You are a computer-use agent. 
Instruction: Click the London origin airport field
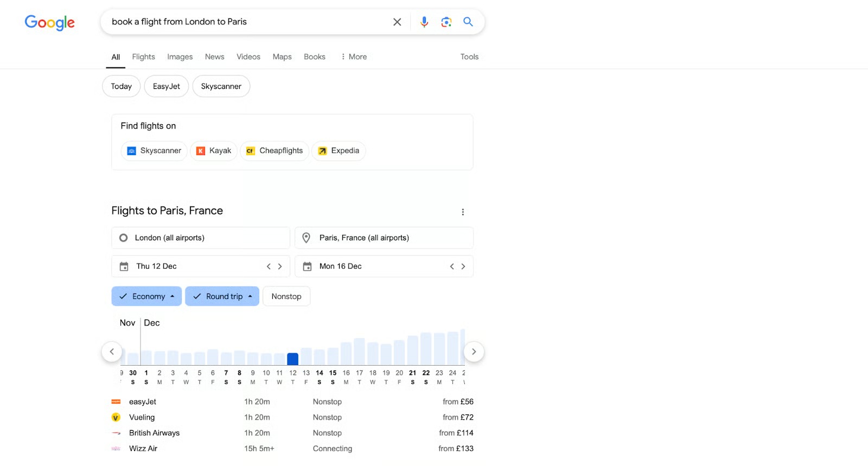[200, 238]
